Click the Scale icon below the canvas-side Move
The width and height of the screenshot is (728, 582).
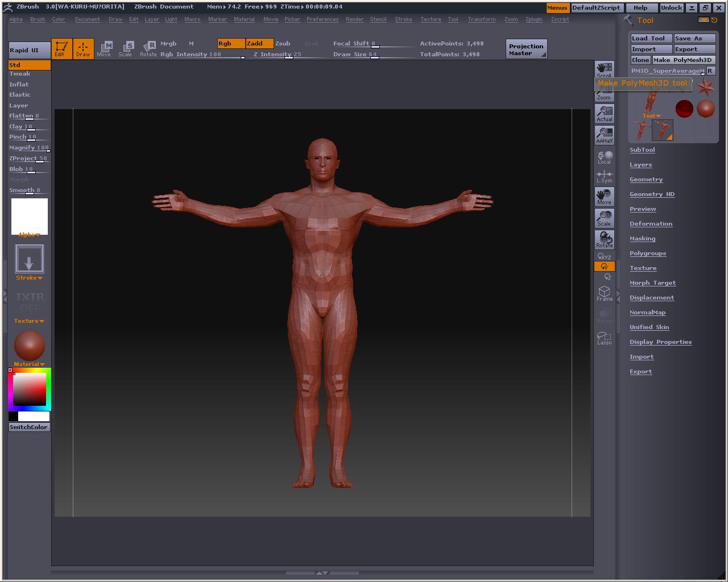pyautogui.click(x=604, y=218)
